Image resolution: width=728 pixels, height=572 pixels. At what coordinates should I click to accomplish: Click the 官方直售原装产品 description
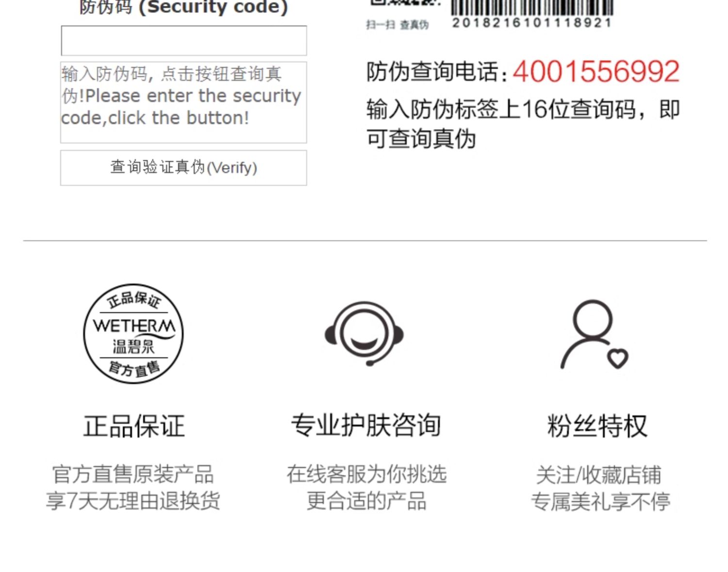point(133,474)
